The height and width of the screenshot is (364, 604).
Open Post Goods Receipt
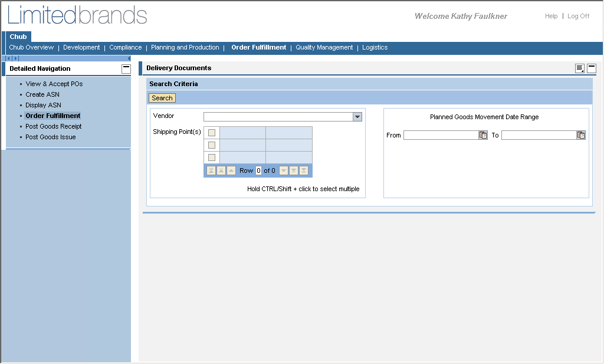(x=54, y=126)
